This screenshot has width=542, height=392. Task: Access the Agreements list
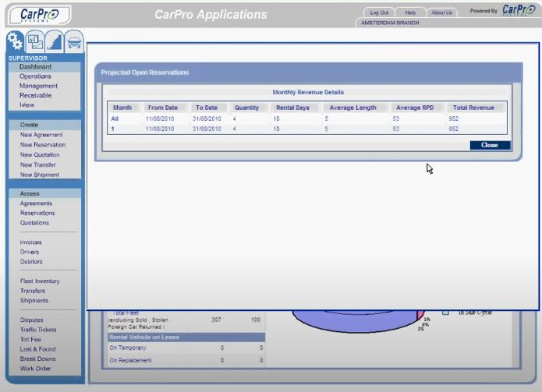click(36, 203)
